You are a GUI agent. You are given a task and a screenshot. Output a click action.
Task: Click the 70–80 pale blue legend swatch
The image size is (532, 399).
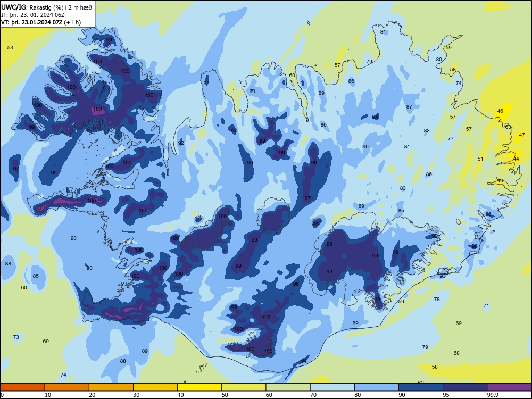332,387
